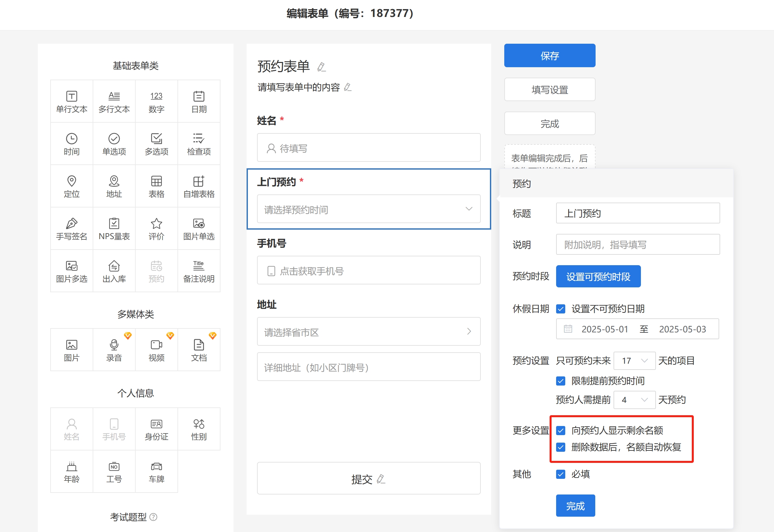The height and width of the screenshot is (532, 774).
Task: Click the pencil icon beside 预约表单 title
Action: [321, 67]
